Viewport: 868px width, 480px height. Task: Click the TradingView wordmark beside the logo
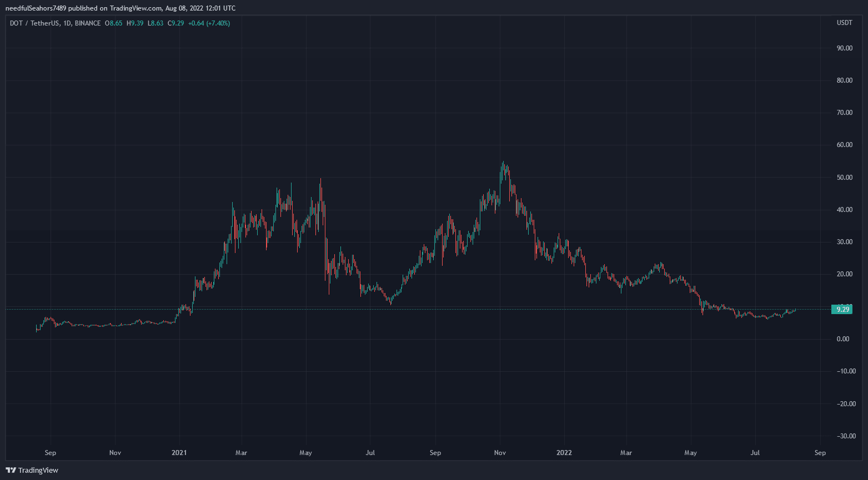(38, 471)
